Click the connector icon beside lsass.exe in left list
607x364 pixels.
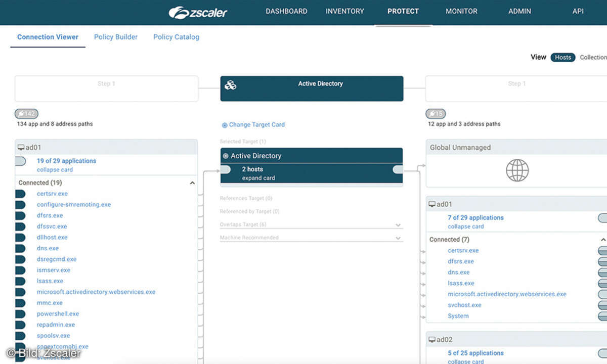(x=20, y=281)
